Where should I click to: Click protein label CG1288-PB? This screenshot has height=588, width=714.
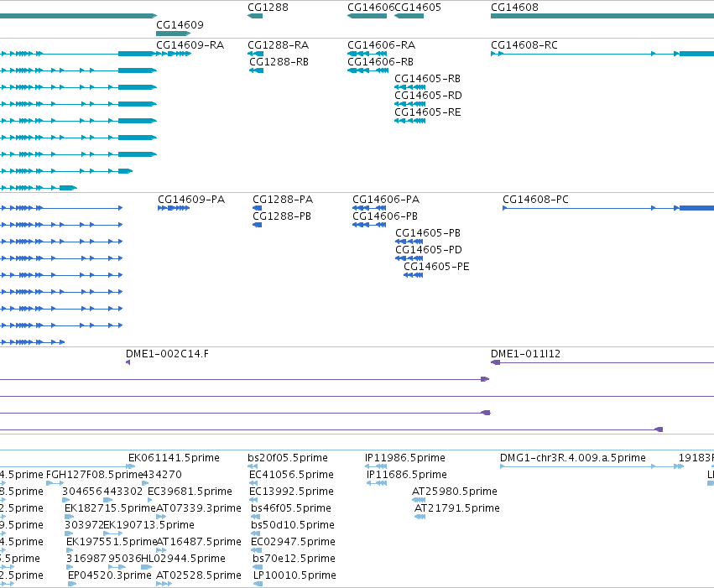tap(282, 216)
